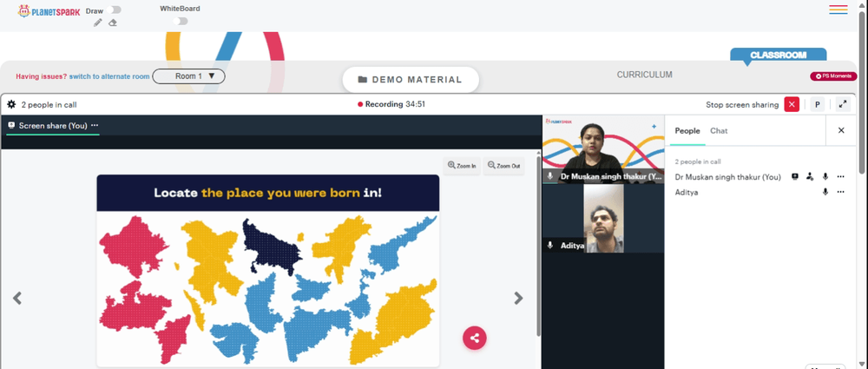Open more options for Dr Muskan singh thakur
Viewport: 868px width, 369px height.
[x=841, y=177]
